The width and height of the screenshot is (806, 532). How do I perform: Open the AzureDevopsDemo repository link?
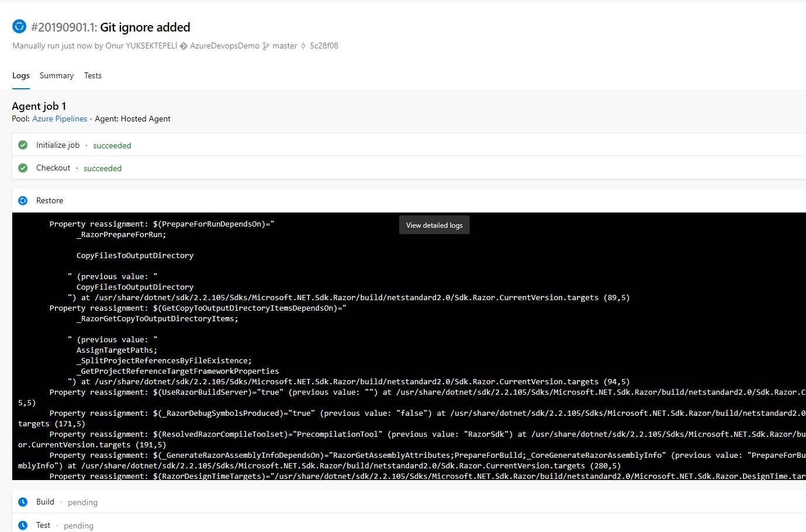point(224,46)
